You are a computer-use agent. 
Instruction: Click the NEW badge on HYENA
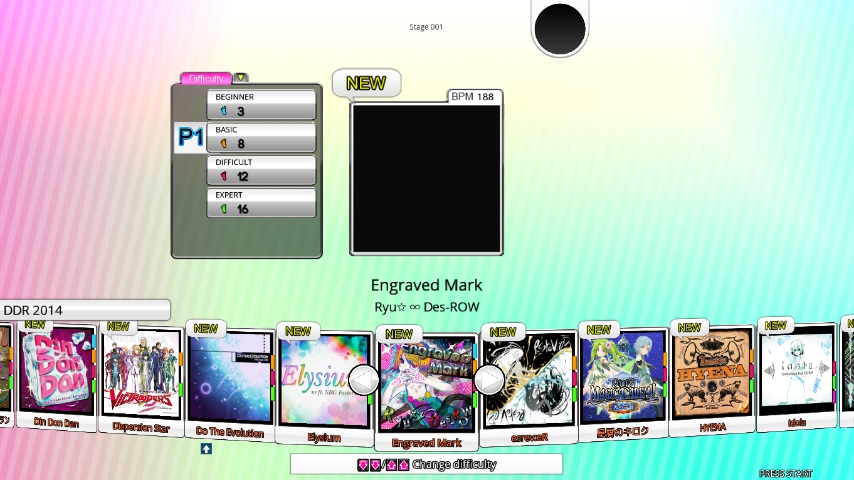pyautogui.click(x=689, y=327)
